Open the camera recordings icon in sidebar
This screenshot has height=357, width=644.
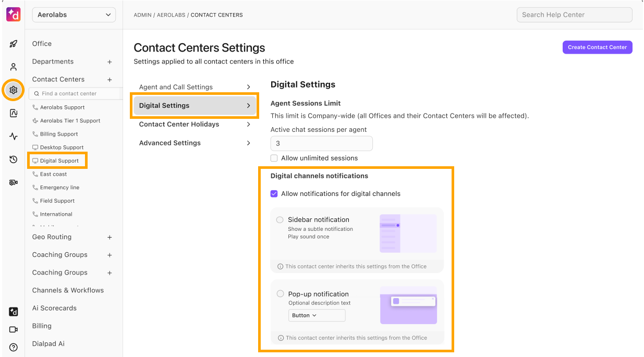pyautogui.click(x=14, y=182)
